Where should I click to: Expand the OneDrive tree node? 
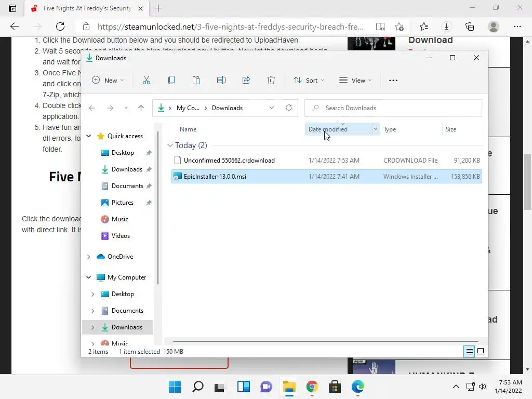coord(88,257)
